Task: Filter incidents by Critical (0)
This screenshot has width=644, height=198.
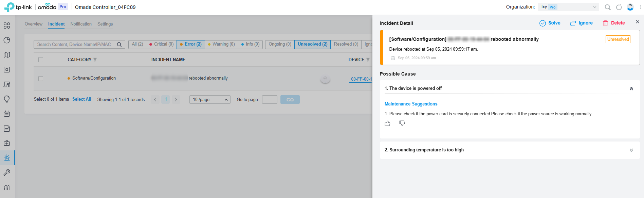Action: tap(161, 44)
